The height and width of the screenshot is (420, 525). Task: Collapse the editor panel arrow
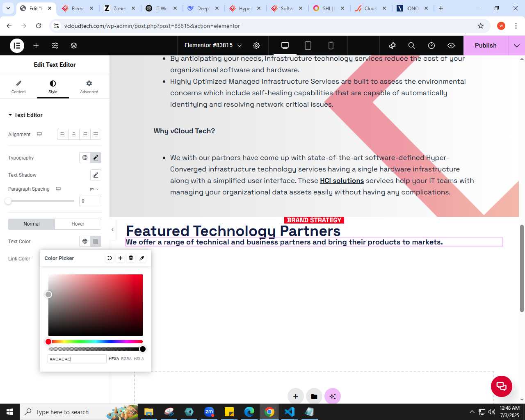click(112, 230)
